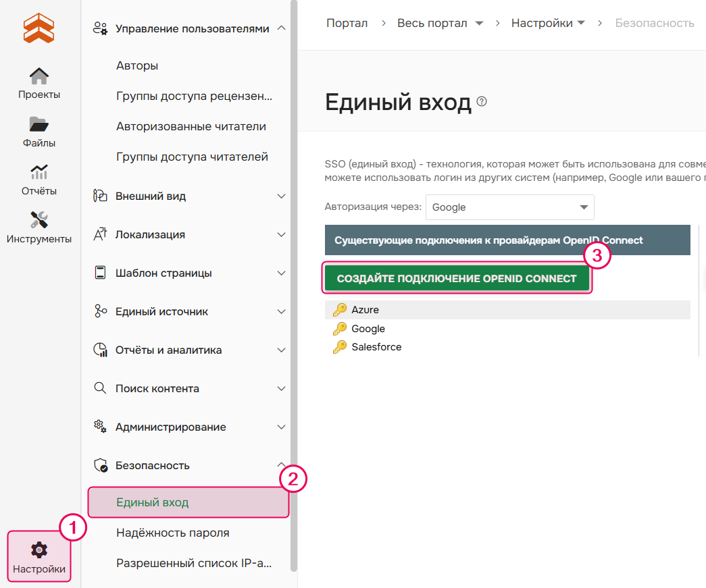The height and width of the screenshot is (588, 706).
Task: Expand the Внешний вид section
Action: click(x=282, y=196)
